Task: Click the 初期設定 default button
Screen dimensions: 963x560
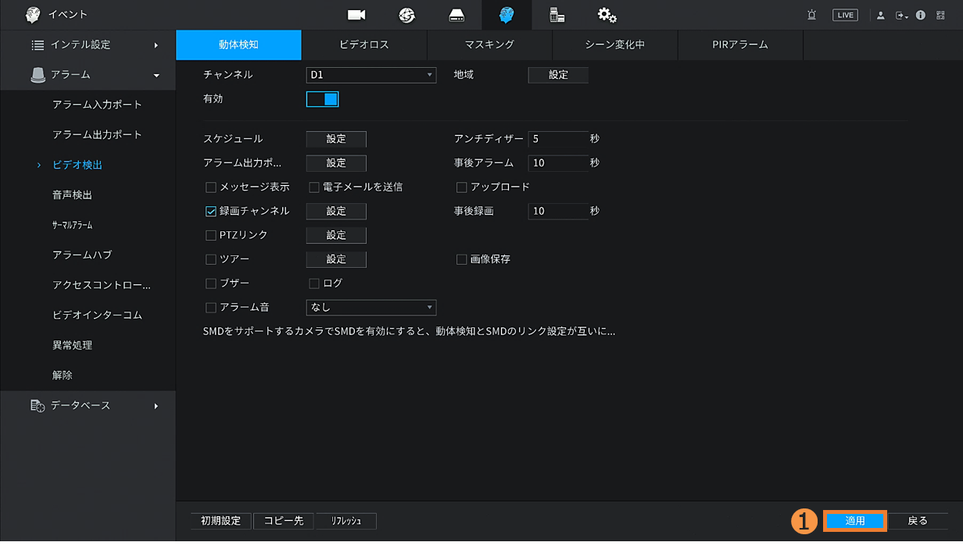Action: click(220, 521)
